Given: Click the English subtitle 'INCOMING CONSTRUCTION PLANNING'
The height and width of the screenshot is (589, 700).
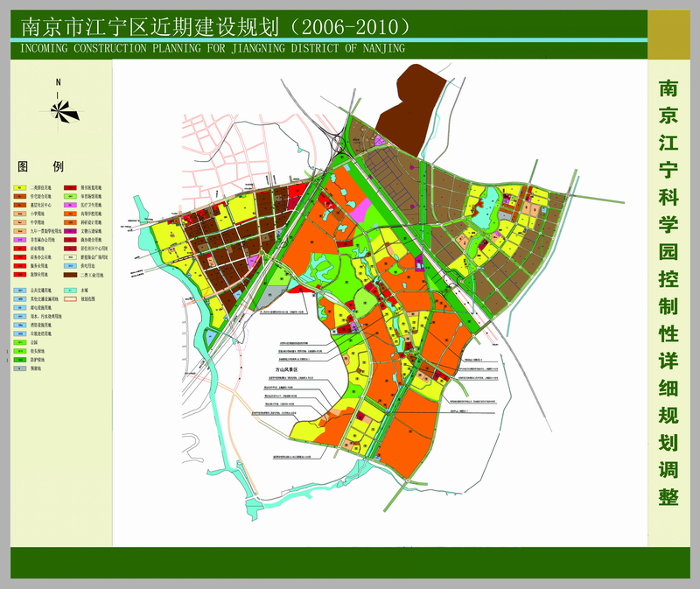Looking at the screenshot, I should tap(212, 48).
